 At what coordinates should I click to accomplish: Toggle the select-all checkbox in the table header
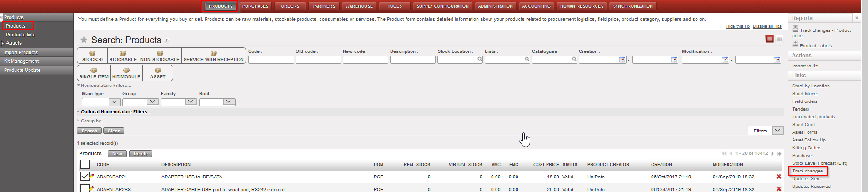pyautogui.click(x=85, y=164)
